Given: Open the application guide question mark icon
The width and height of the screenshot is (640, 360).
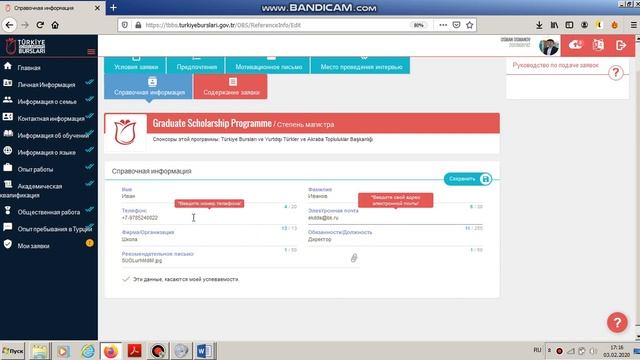Looking at the screenshot, I should (x=616, y=73).
